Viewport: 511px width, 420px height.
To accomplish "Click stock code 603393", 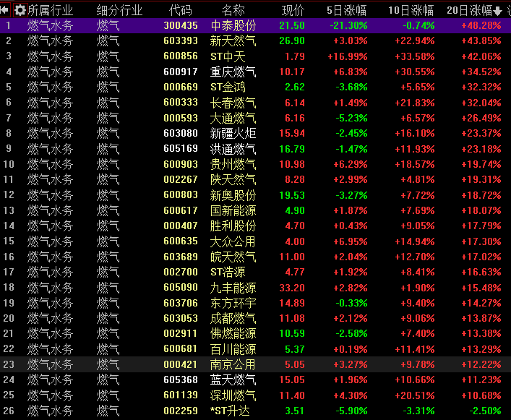I will pyautogui.click(x=181, y=40).
